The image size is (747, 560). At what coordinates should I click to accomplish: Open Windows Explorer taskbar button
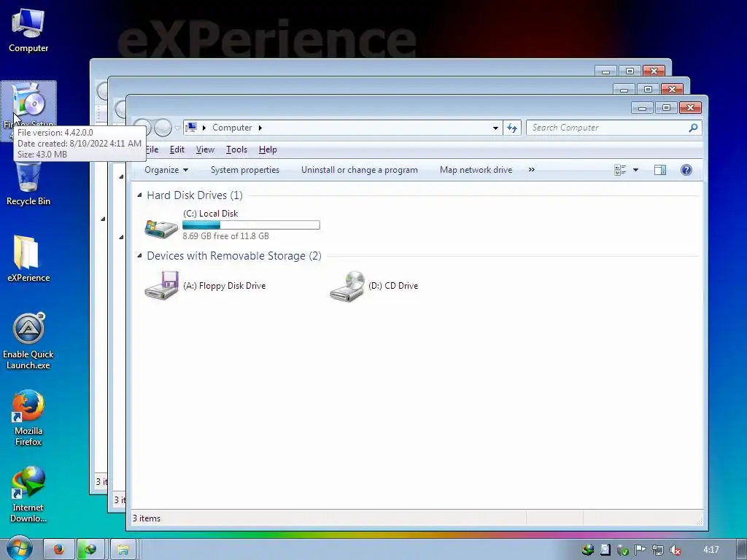pos(123,549)
